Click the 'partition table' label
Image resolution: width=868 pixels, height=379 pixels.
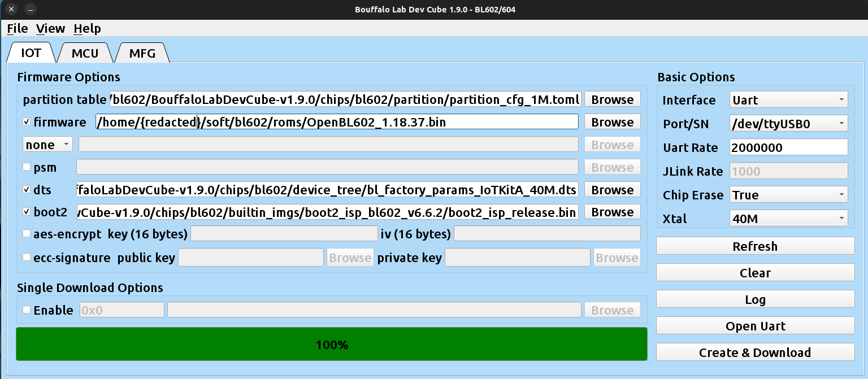point(64,100)
